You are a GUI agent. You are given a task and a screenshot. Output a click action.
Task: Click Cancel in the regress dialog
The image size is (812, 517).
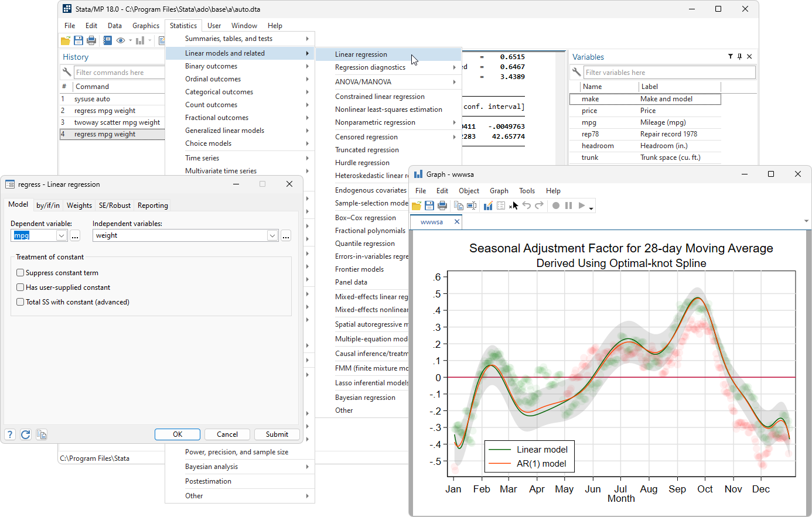(227, 434)
